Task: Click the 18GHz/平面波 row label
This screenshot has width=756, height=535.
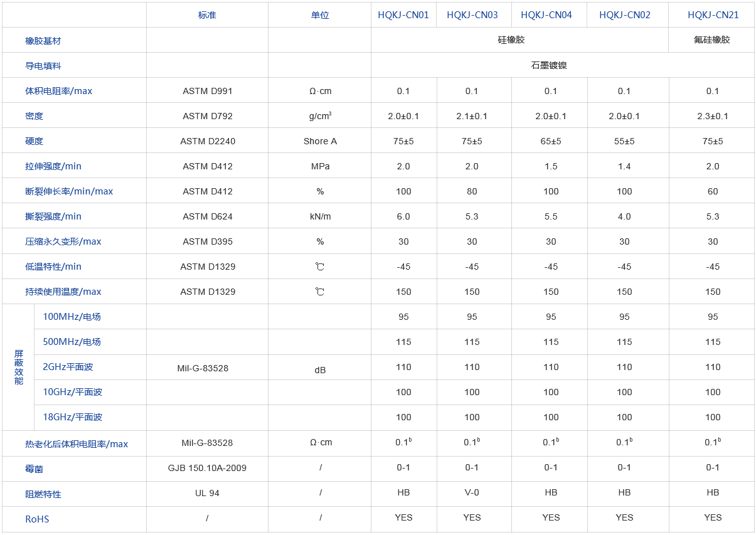Action: click(x=72, y=417)
